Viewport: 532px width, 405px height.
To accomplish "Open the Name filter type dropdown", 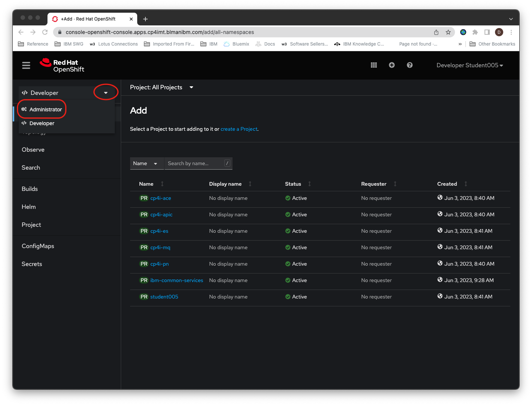I will coord(147,163).
